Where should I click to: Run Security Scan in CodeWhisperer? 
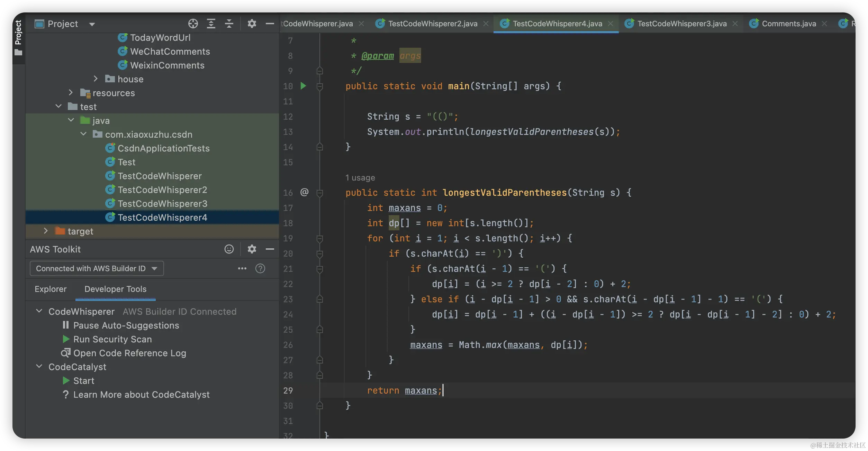pos(112,339)
